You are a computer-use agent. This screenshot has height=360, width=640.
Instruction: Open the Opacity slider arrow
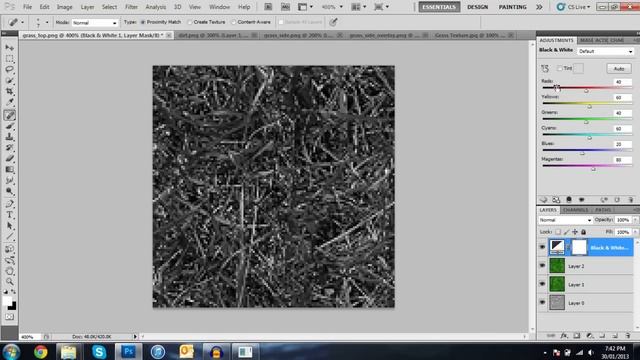coord(635,220)
